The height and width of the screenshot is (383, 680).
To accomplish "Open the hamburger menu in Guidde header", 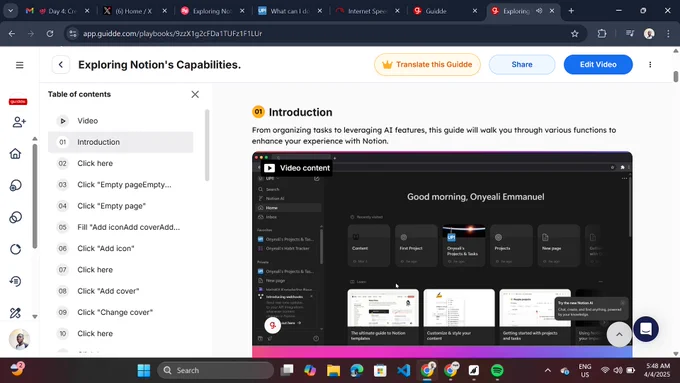I will click(x=20, y=65).
